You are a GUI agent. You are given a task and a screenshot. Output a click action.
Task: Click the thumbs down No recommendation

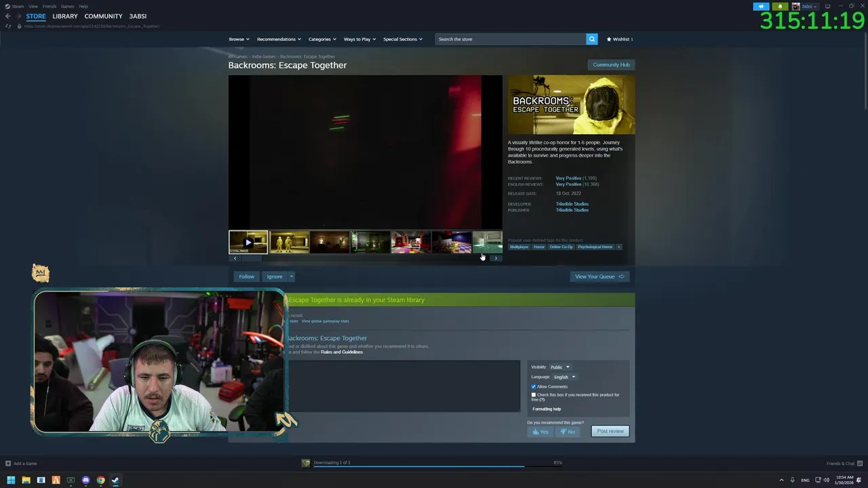pos(568,432)
